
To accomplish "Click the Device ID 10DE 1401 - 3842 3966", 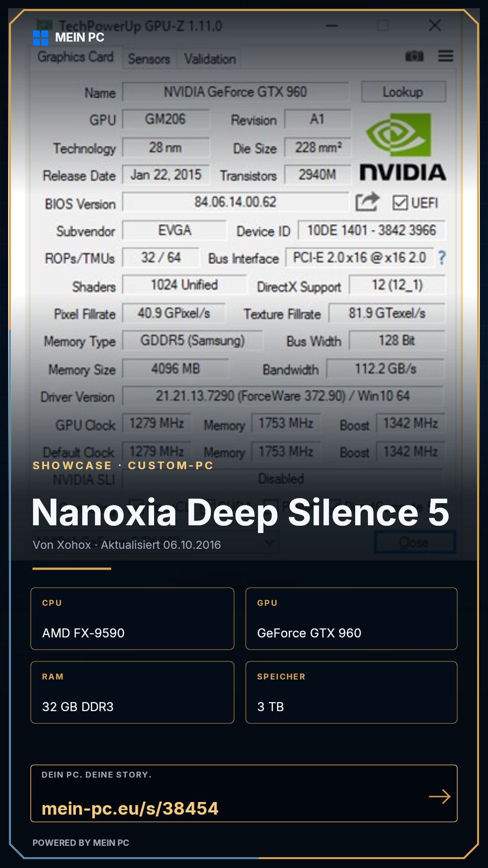I will tap(371, 231).
